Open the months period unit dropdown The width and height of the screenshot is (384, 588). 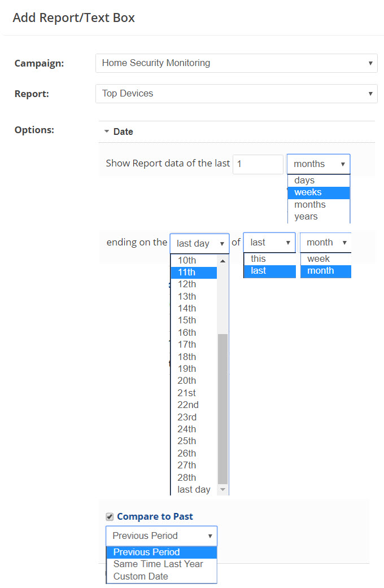click(x=318, y=164)
